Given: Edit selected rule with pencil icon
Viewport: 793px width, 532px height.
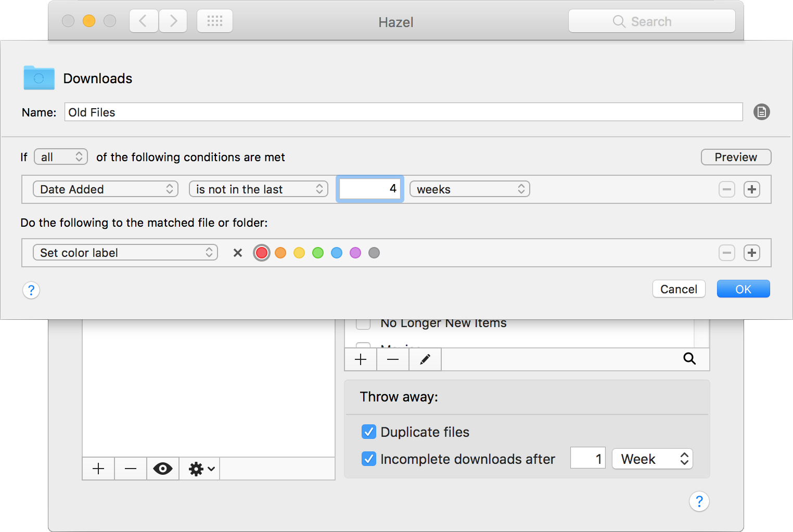Looking at the screenshot, I should (x=425, y=359).
